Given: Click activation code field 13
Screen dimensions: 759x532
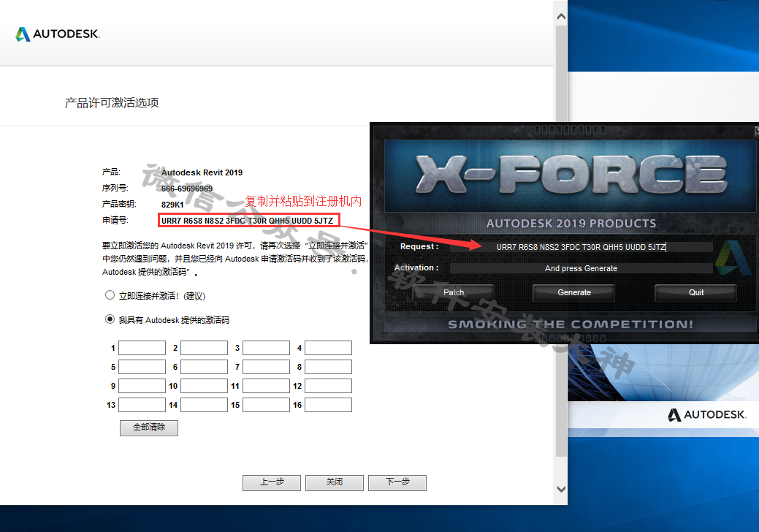Looking at the screenshot, I should (142, 405).
